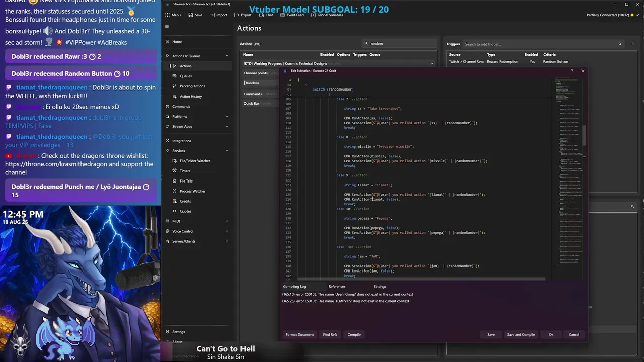
Task: Click the 'case 9: //action' code line
Action: click(352, 175)
